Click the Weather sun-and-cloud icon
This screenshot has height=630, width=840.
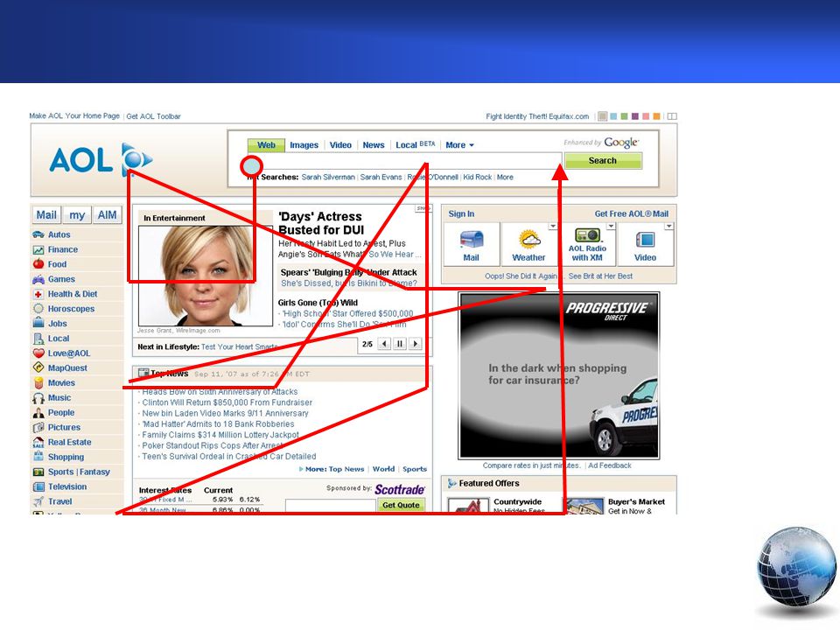(529, 240)
